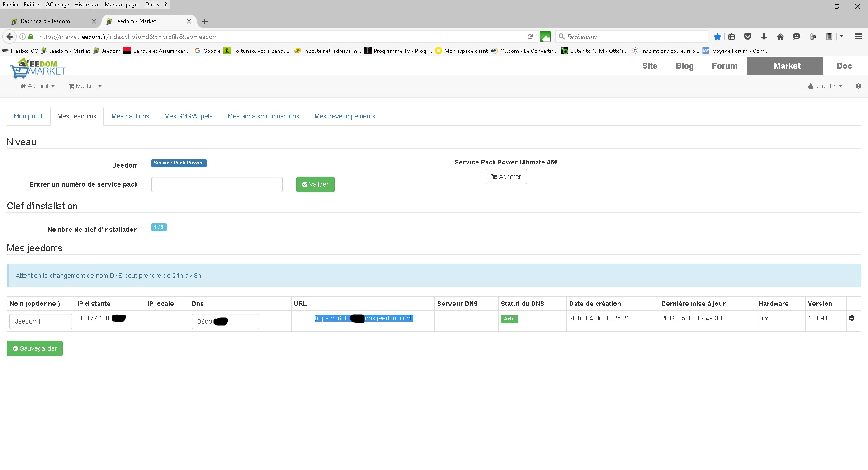Go to Blog in top navigation
The width and height of the screenshot is (868, 470).
[x=684, y=66]
